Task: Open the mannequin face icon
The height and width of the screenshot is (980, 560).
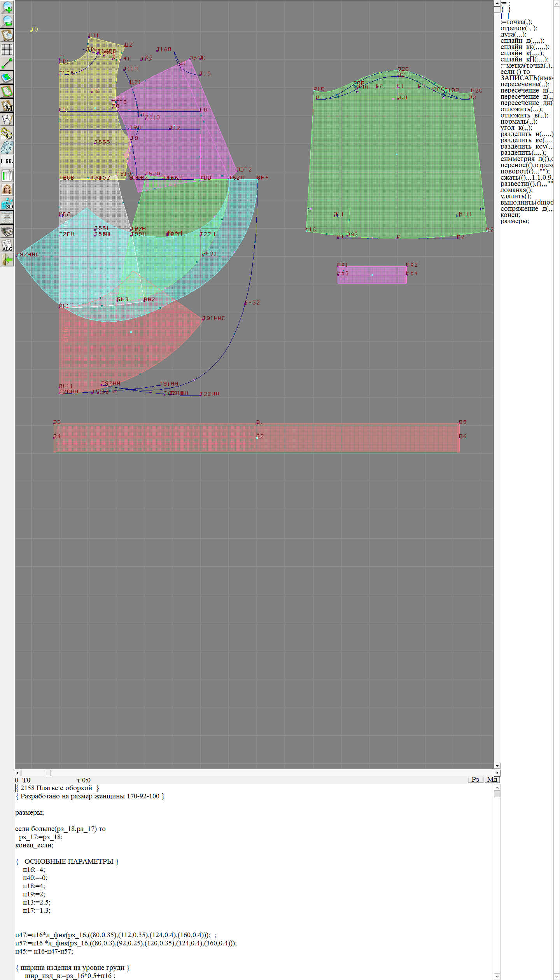Action: pos(7,189)
